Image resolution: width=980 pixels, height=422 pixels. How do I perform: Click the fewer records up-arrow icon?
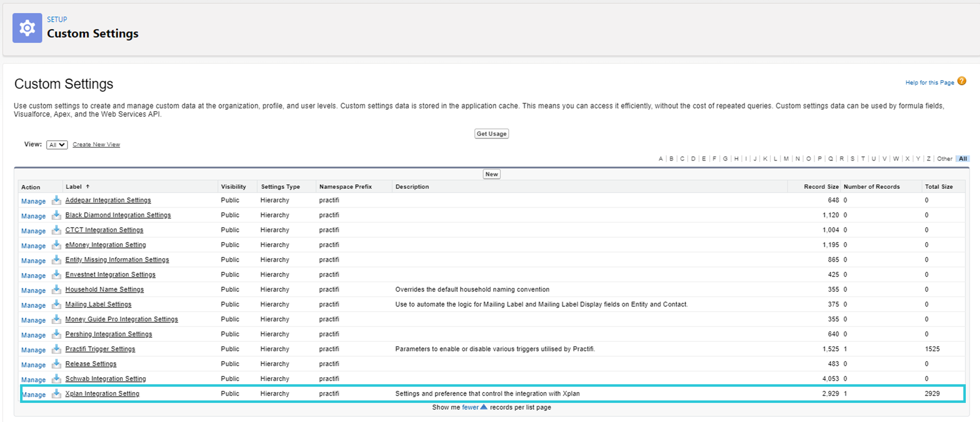[484, 407]
